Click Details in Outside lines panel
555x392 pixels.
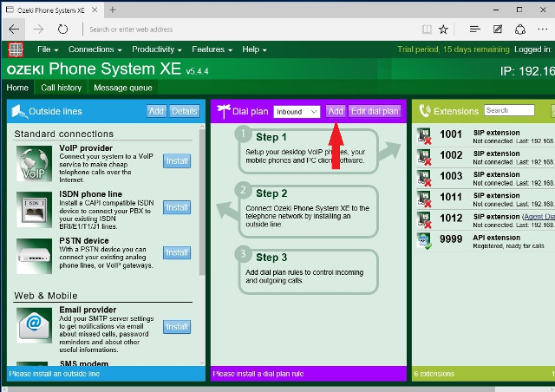click(x=185, y=111)
